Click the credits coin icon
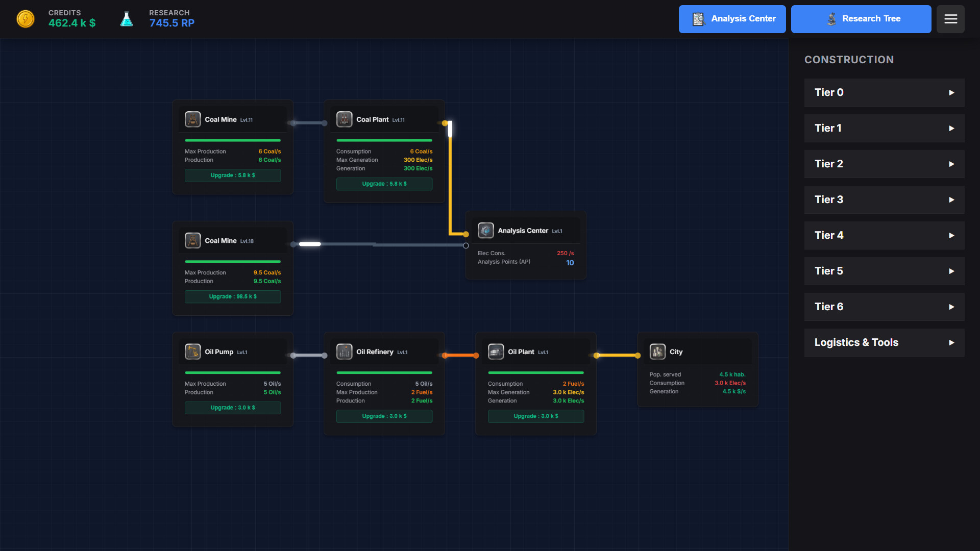Image resolution: width=980 pixels, height=551 pixels. coord(26,19)
